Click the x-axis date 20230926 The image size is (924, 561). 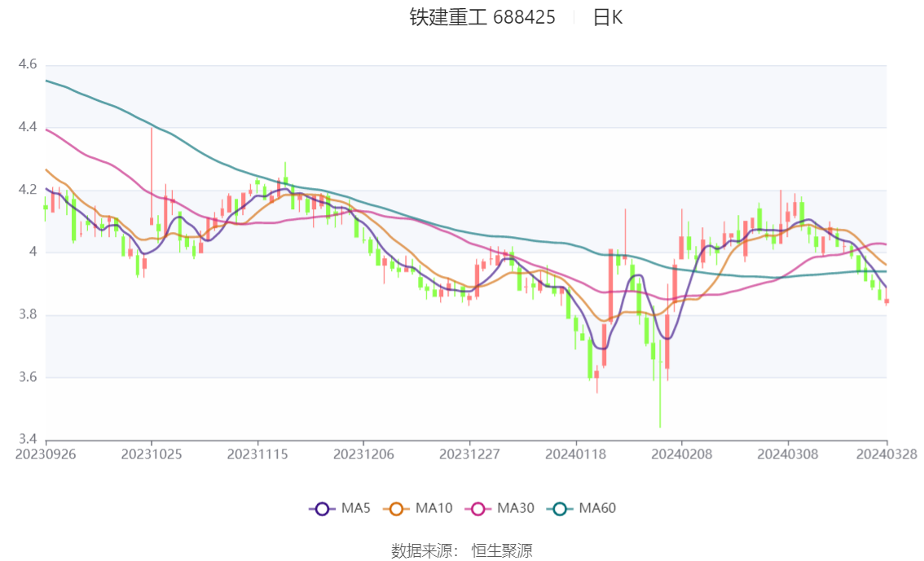[46, 454]
